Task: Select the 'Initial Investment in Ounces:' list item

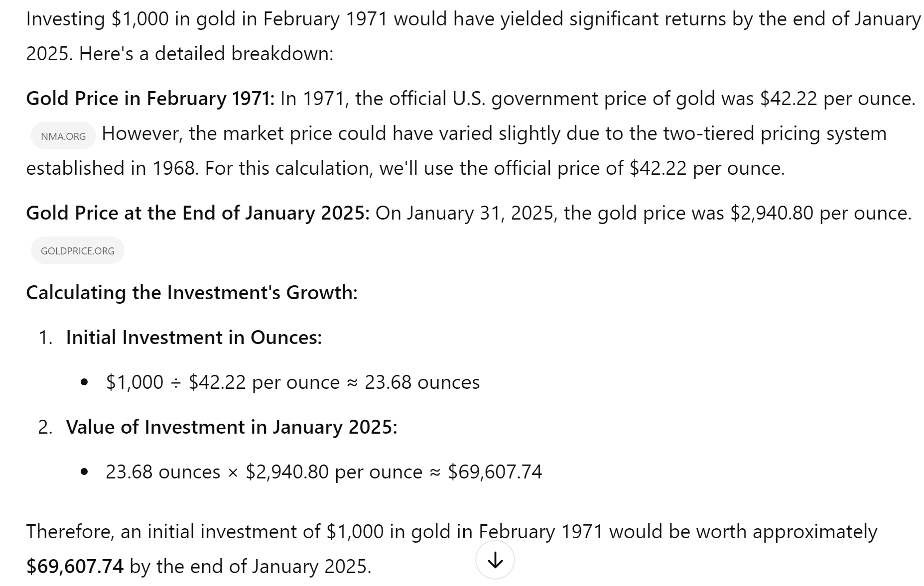Action: pos(194,338)
